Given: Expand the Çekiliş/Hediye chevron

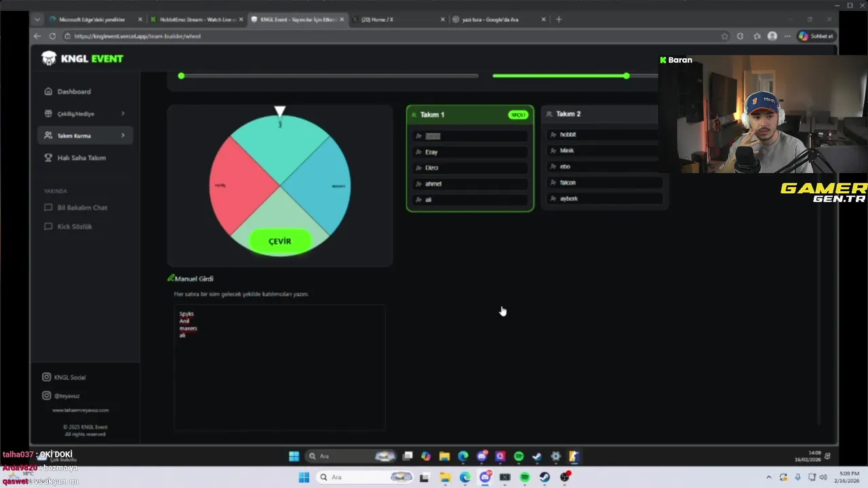Looking at the screenshot, I should tap(123, 114).
